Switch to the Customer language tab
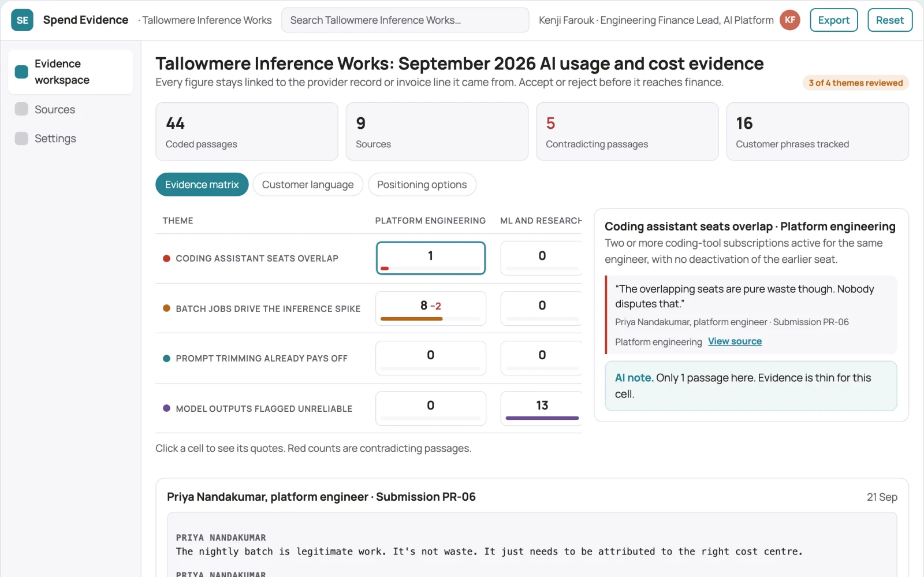Screen dimensions: 924x577 coord(308,185)
